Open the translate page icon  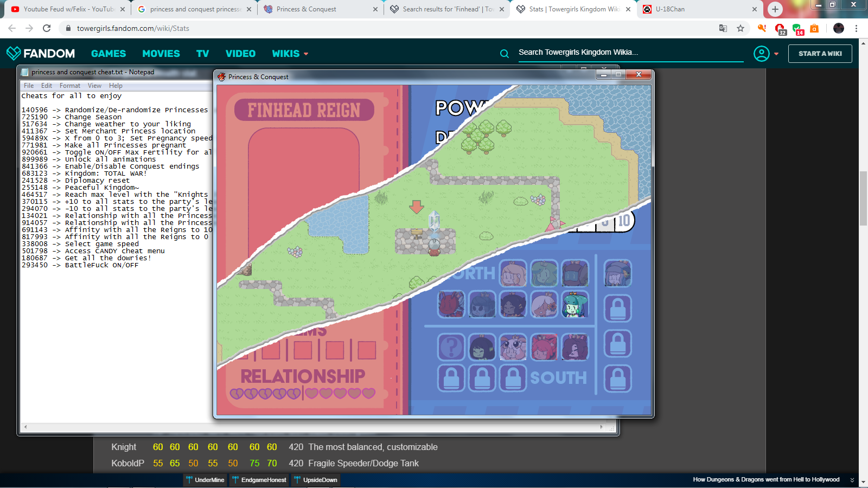723,28
